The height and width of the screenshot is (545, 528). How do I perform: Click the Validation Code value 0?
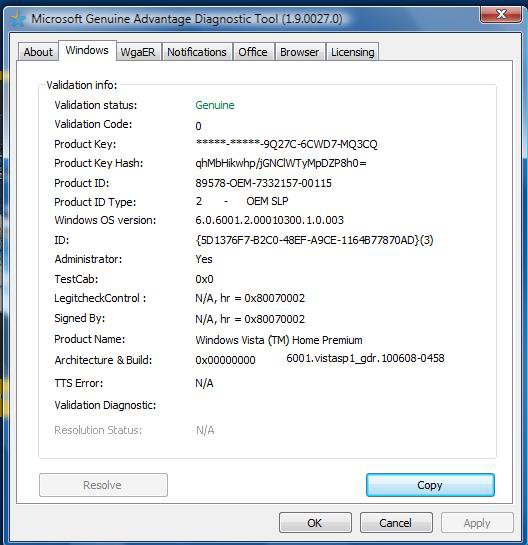click(x=198, y=126)
